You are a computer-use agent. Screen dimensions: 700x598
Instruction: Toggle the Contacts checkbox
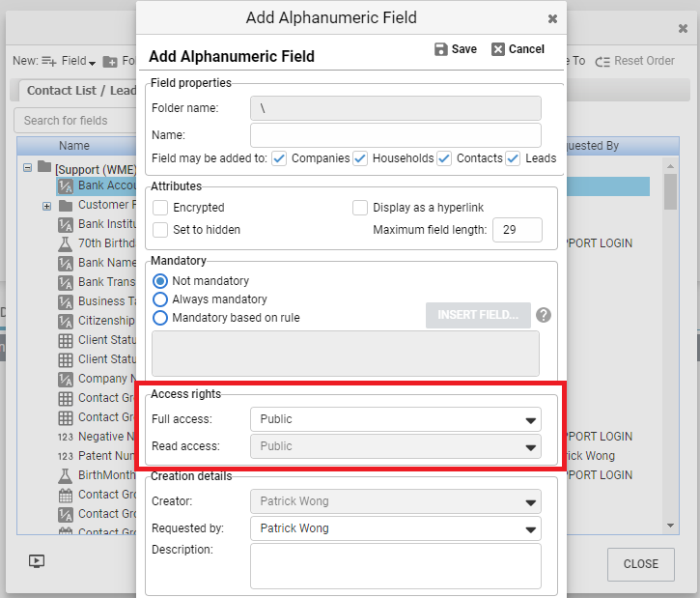[x=444, y=158]
